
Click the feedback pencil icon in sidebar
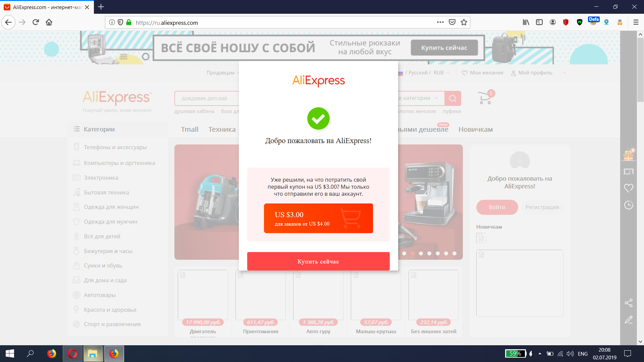629,320
